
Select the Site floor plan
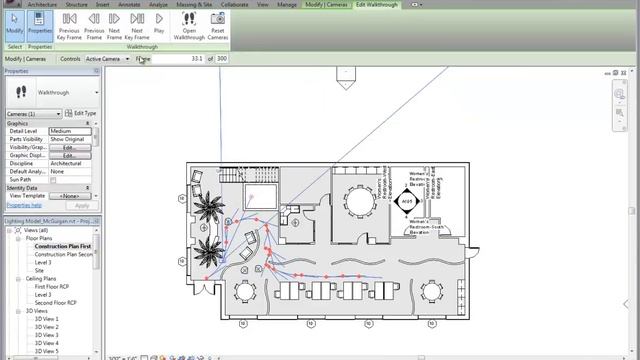pyautogui.click(x=39, y=271)
